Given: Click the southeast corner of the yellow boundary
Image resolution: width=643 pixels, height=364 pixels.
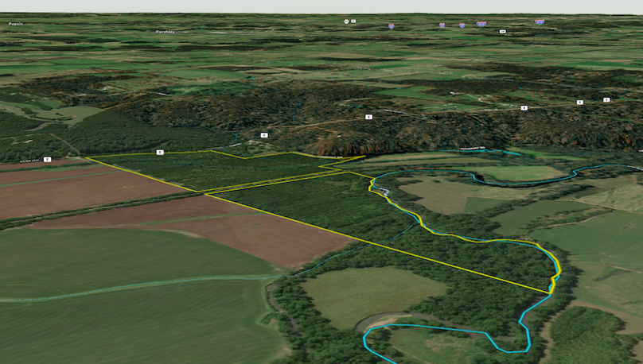Looking at the screenshot, I should pos(548,293).
